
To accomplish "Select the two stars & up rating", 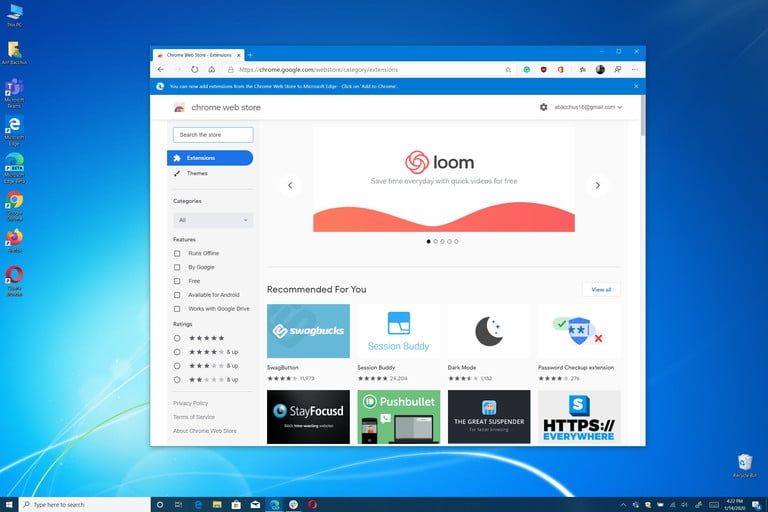I will click(x=177, y=380).
